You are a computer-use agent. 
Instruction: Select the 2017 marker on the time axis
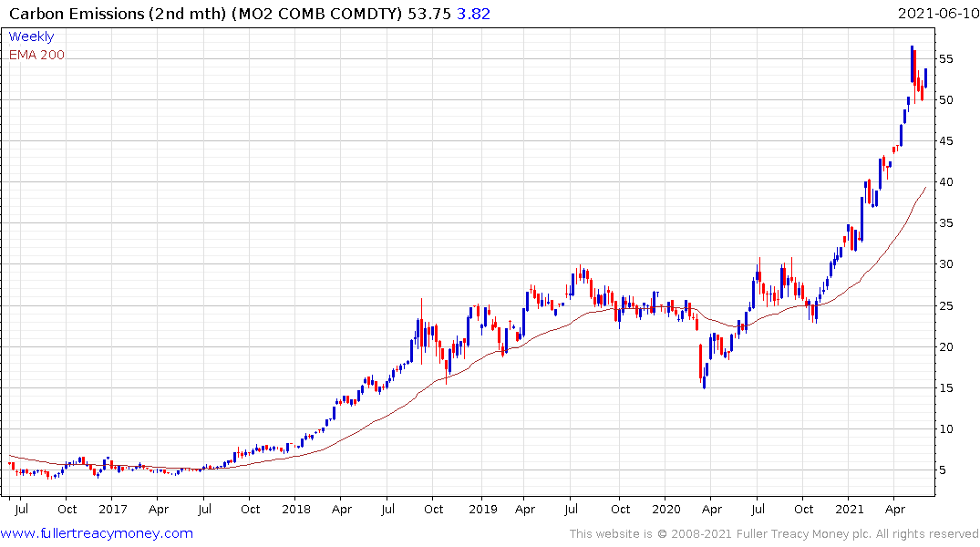(x=112, y=509)
